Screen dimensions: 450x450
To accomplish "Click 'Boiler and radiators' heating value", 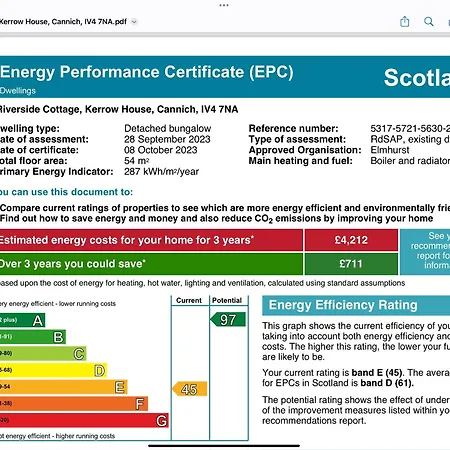I will 410,161.
